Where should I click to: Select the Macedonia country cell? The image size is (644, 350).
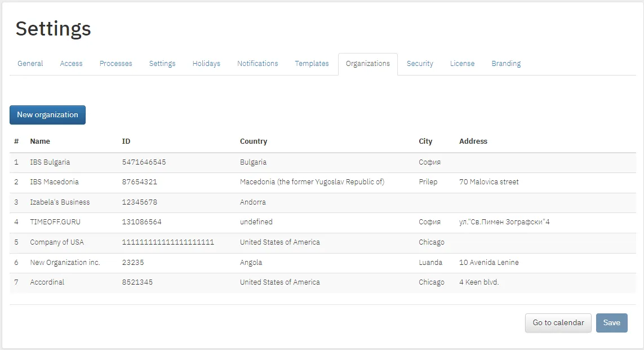312,182
